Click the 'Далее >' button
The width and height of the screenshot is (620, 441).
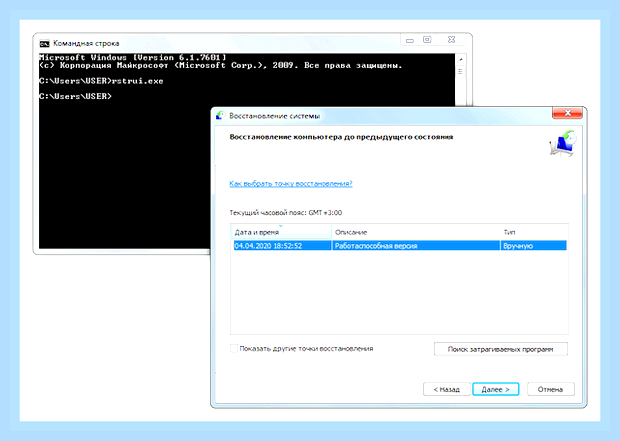(x=495, y=389)
